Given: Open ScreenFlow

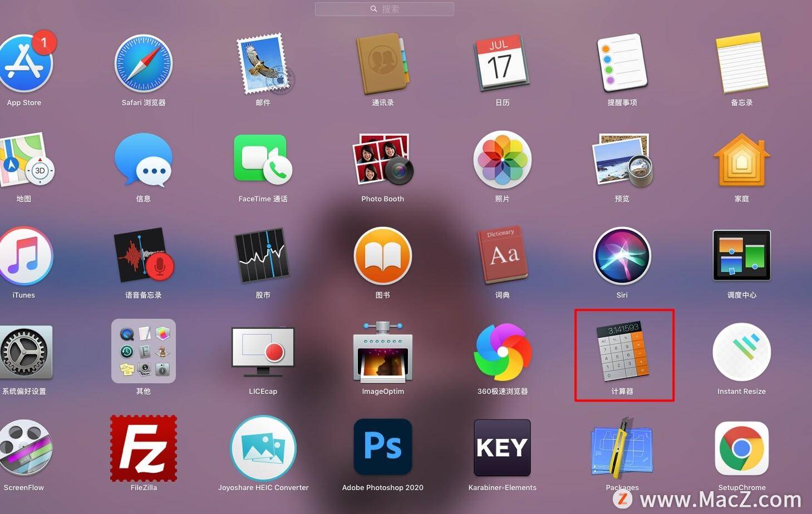Looking at the screenshot, I should pyautogui.click(x=25, y=448).
